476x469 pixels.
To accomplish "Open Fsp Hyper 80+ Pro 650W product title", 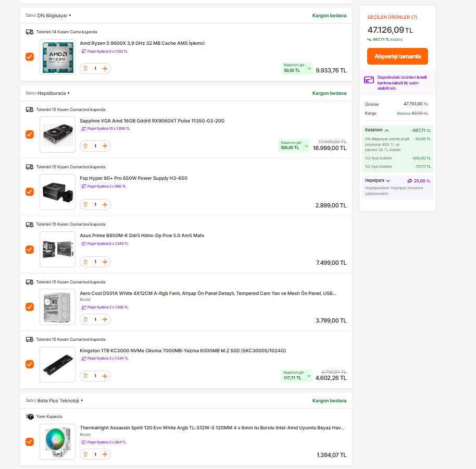I will pos(133,178).
